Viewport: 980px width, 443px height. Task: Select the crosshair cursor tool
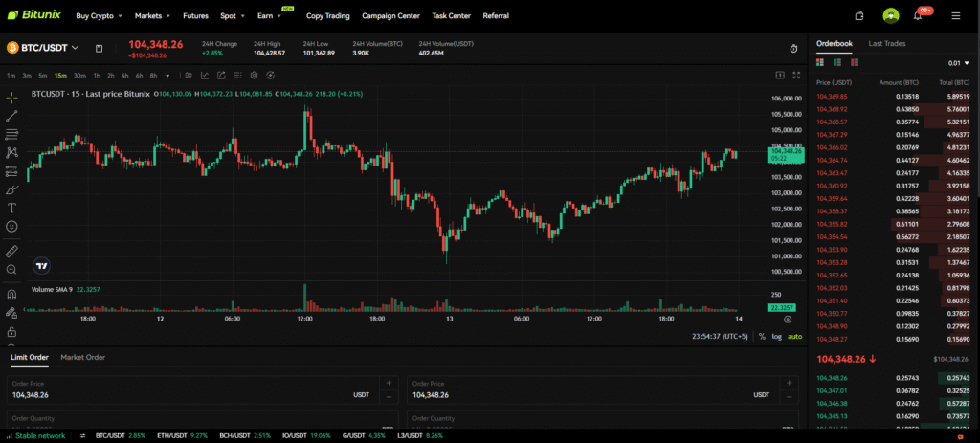pyautogui.click(x=11, y=98)
